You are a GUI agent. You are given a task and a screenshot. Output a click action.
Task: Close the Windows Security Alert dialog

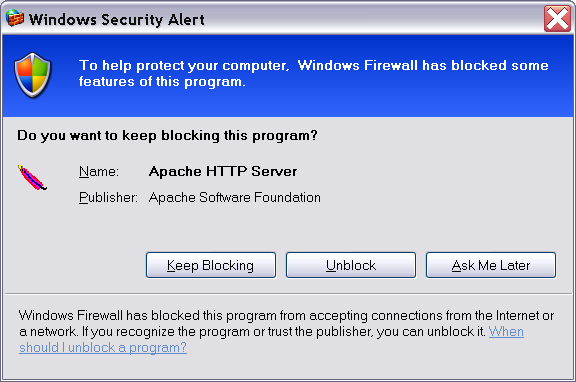pyautogui.click(x=557, y=18)
